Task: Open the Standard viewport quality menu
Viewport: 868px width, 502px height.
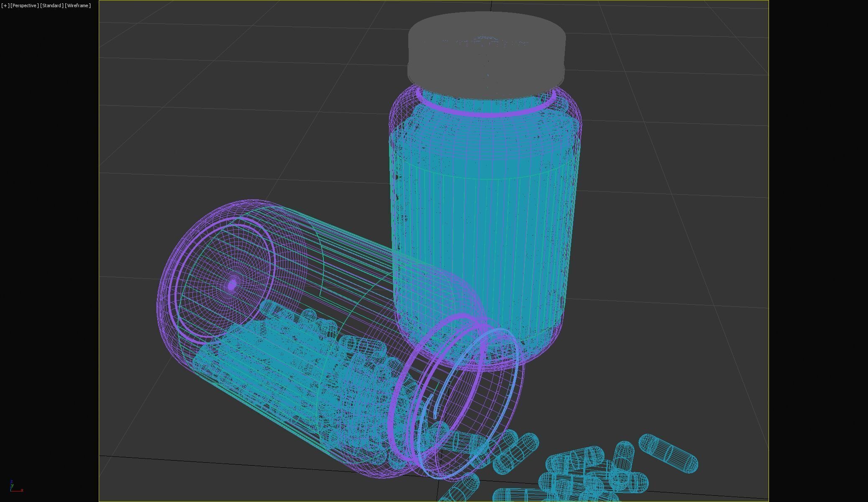Action: (52, 5)
